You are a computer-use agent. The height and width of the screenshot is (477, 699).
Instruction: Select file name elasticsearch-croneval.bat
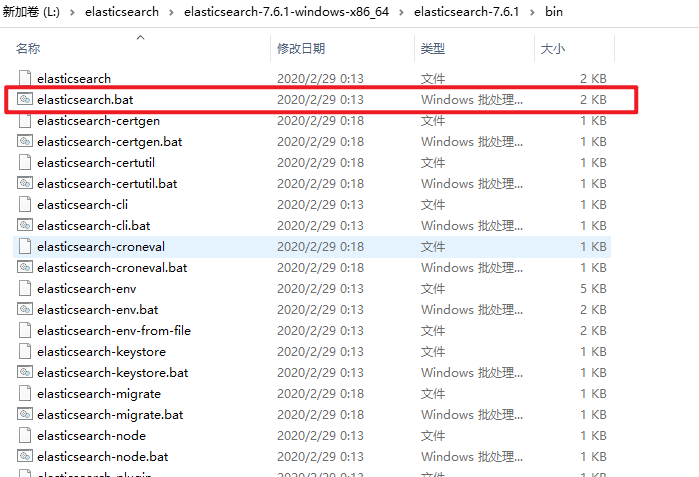click(112, 267)
